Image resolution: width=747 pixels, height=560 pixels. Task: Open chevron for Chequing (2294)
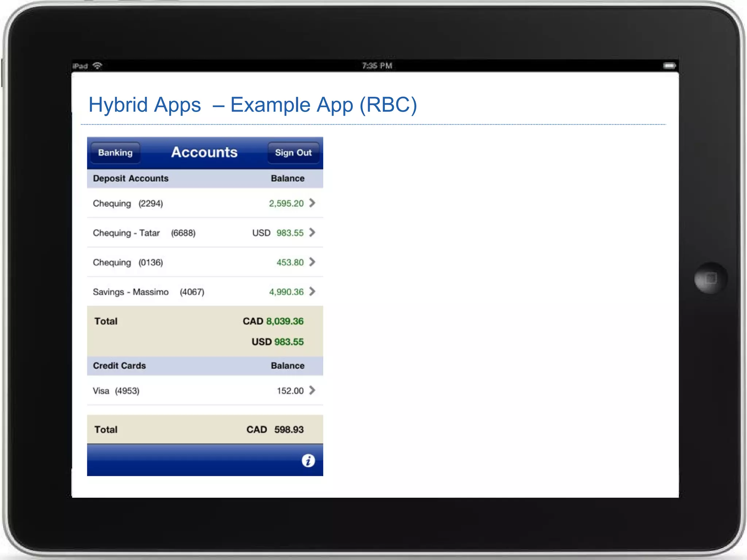(312, 203)
